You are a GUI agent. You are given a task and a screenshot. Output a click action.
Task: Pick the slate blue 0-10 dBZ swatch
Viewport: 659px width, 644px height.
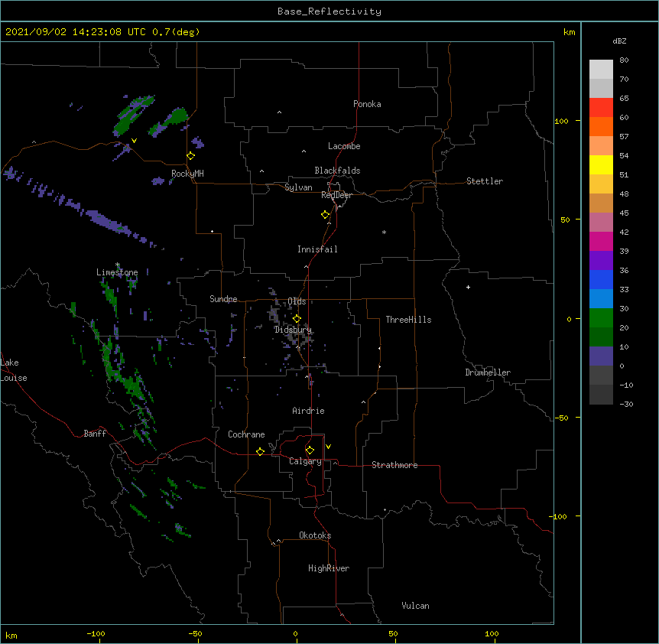pos(601,356)
